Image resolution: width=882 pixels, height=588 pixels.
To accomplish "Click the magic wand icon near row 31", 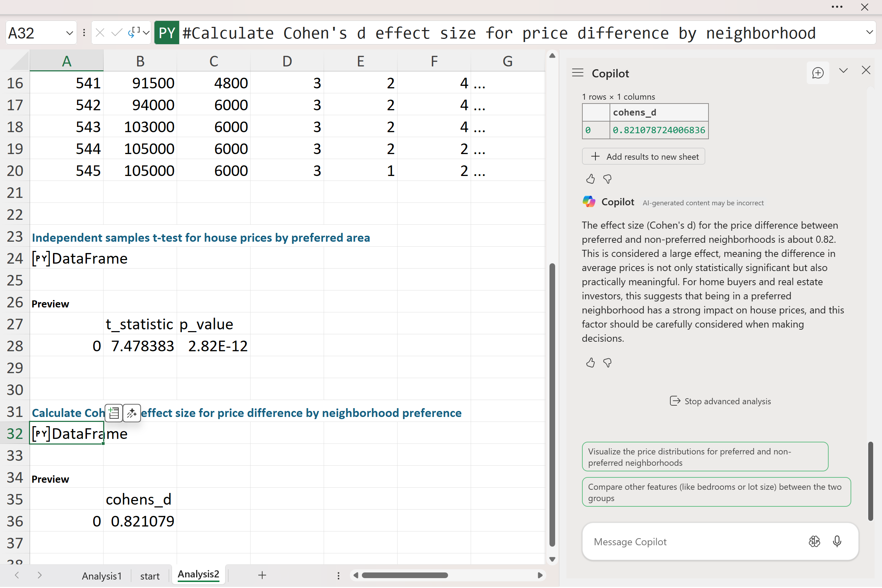I will [131, 413].
